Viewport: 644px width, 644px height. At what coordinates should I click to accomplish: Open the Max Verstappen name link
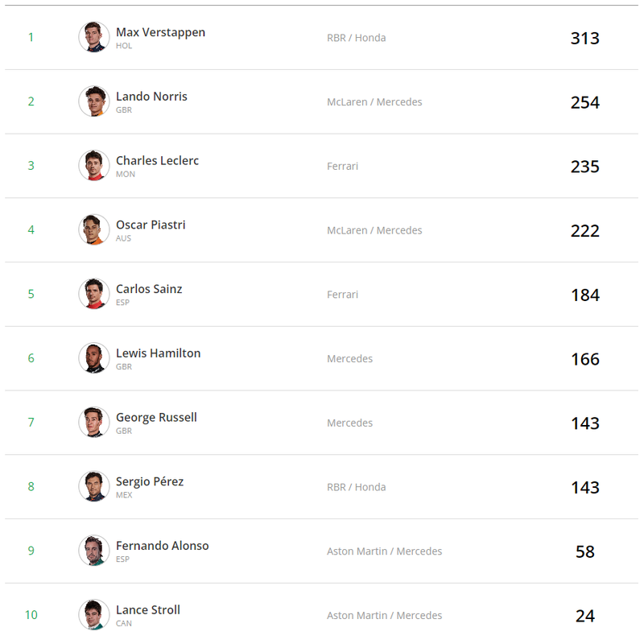point(160,32)
